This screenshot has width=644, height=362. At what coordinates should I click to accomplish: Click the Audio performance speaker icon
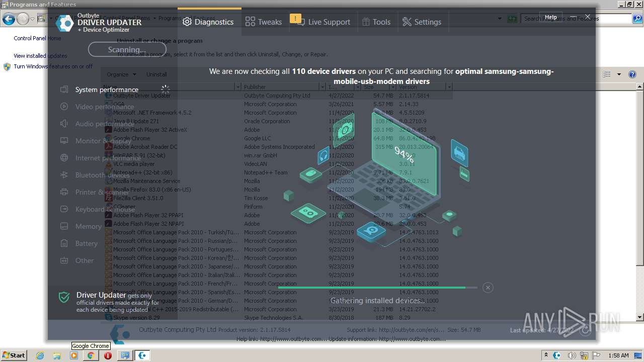click(64, 124)
